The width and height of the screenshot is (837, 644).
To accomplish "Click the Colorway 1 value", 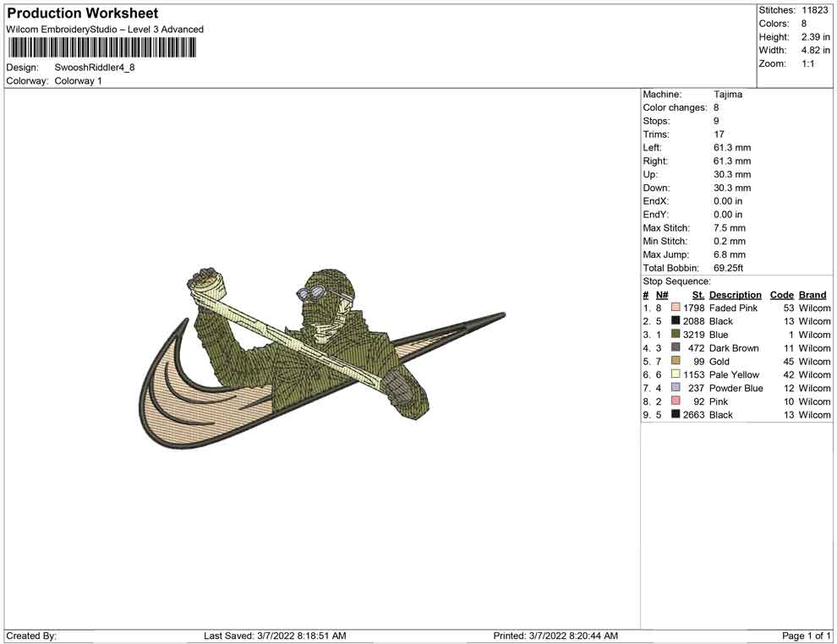I will click(x=78, y=81).
